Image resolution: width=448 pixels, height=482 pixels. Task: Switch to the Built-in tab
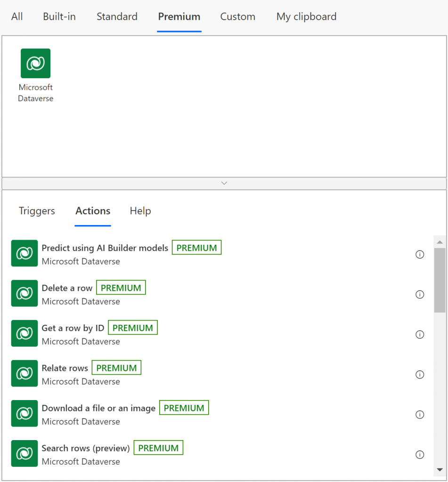point(59,16)
